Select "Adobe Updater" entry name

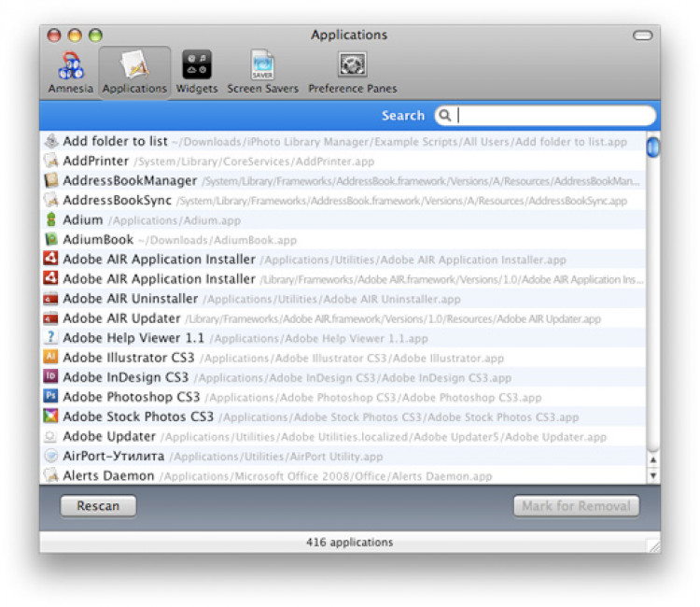click(109, 436)
